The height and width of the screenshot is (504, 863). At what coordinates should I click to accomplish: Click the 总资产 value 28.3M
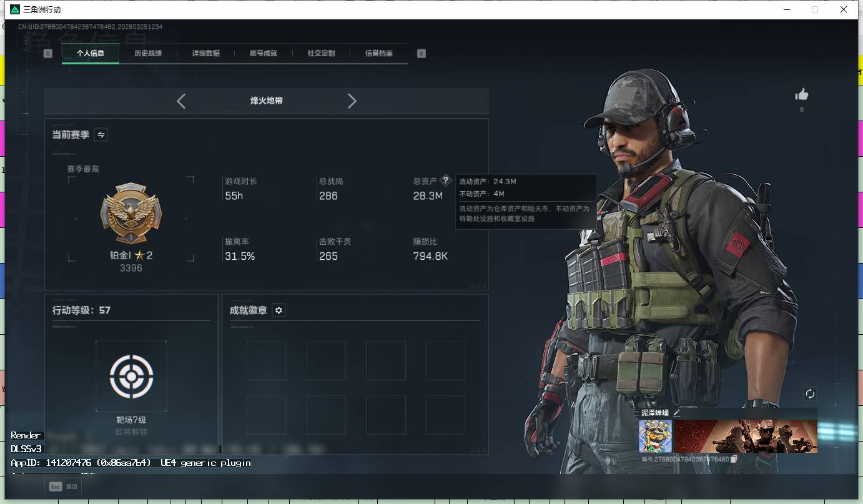428,196
